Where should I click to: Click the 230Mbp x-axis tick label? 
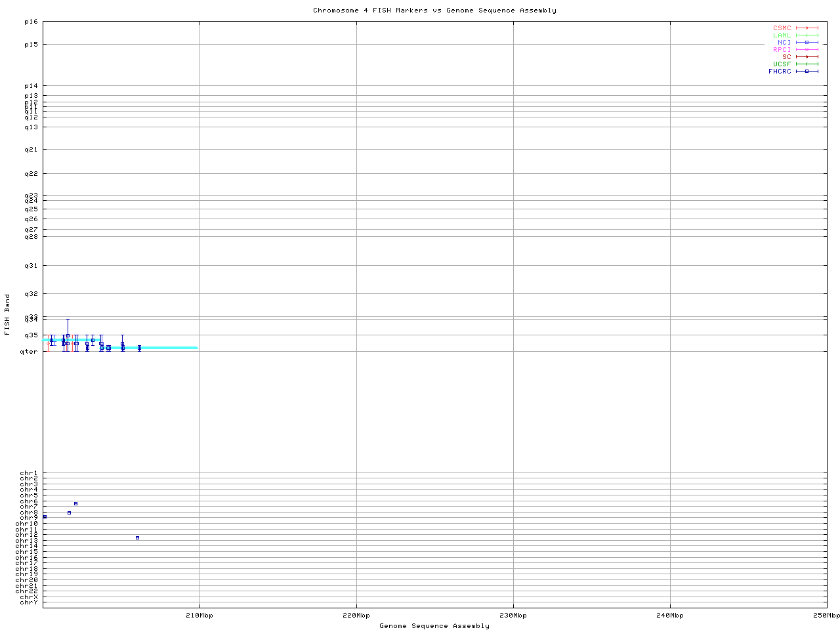coord(513,616)
